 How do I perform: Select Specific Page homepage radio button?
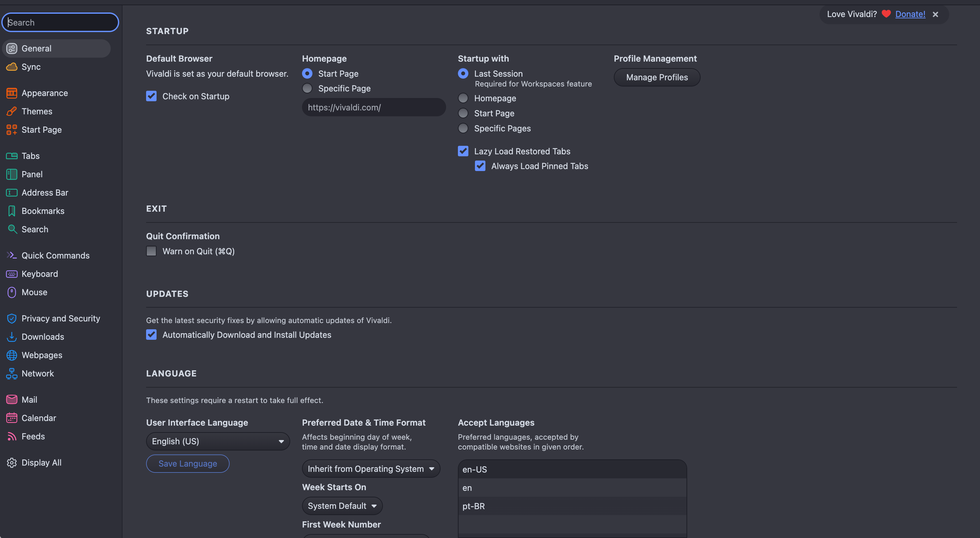pos(307,88)
